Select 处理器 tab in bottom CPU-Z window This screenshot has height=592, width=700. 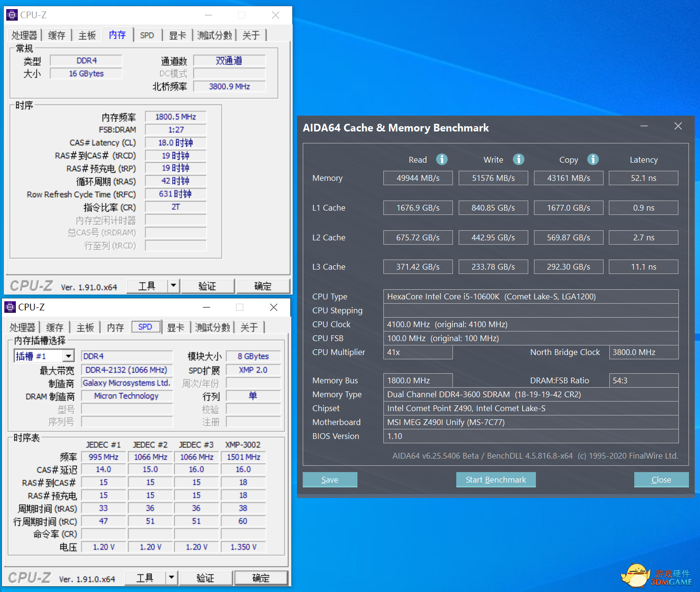[23, 328]
